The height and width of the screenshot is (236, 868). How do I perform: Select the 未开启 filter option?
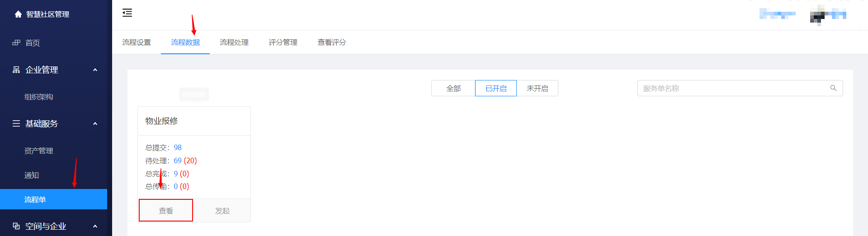pyautogui.click(x=538, y=88)
